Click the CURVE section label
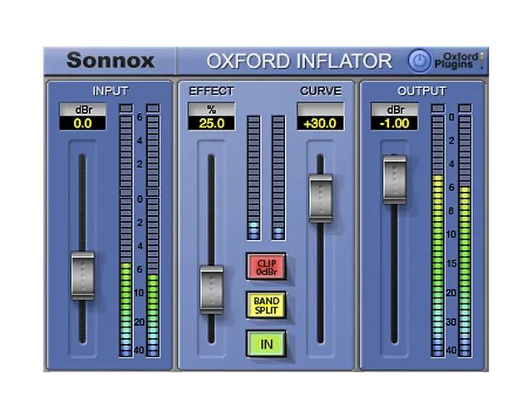532x418 pixels. 321,91
